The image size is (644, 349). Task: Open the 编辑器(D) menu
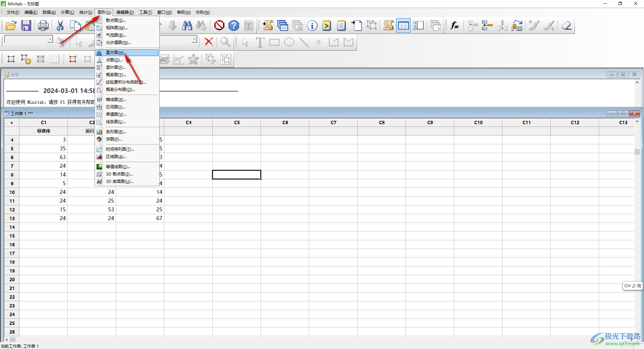[125, 12]
